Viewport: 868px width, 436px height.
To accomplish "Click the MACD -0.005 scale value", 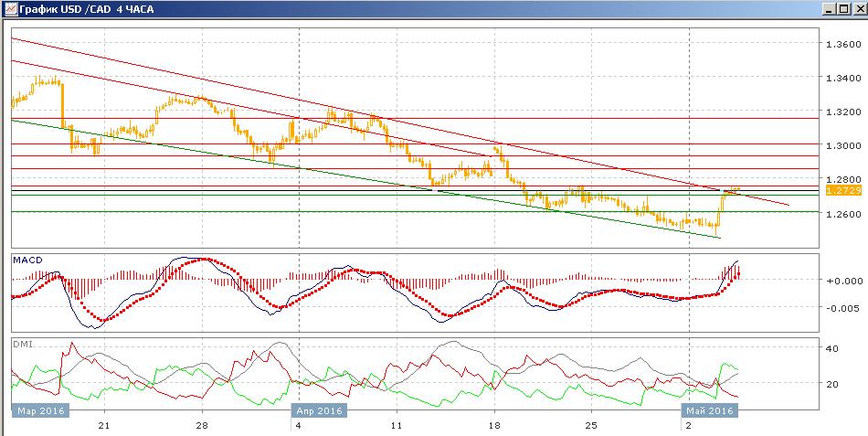I will click(844, 308).
